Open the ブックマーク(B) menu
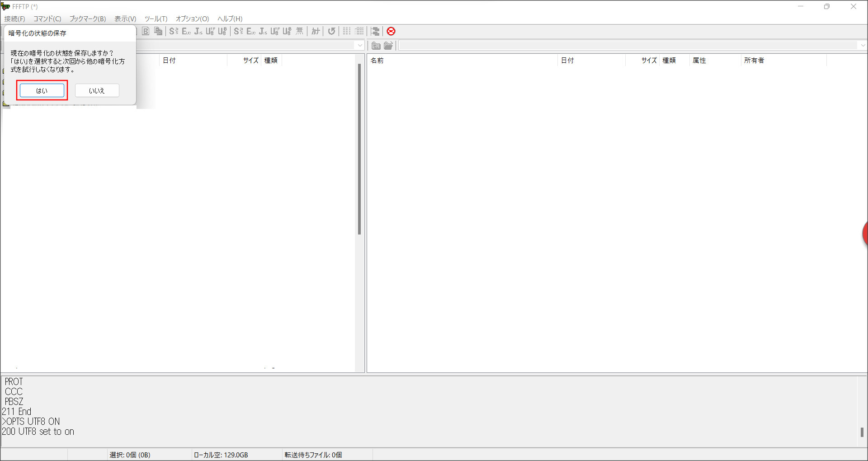This screenshot has width=868, height=461. (x=88, y=19)
